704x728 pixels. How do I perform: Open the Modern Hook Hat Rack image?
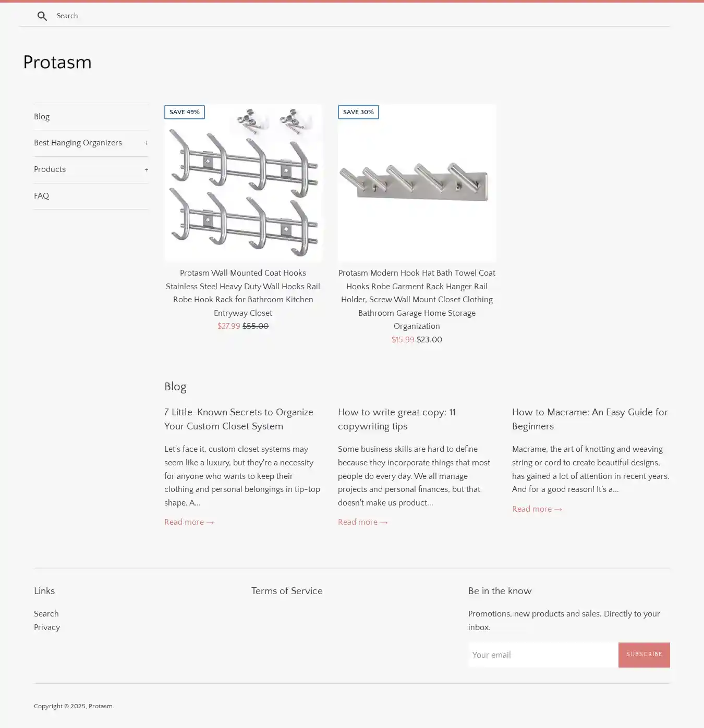coord(417,182)
